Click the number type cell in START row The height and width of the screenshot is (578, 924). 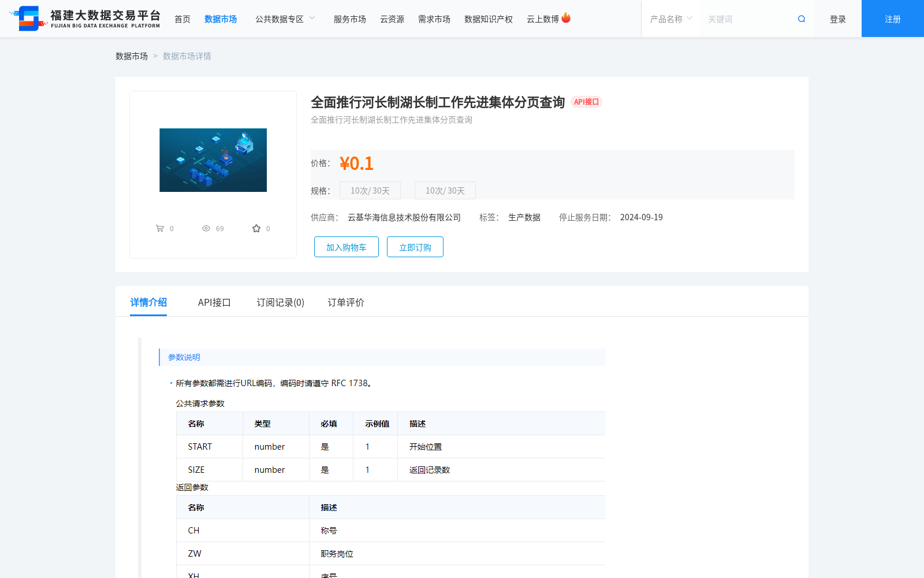point(276,447)
